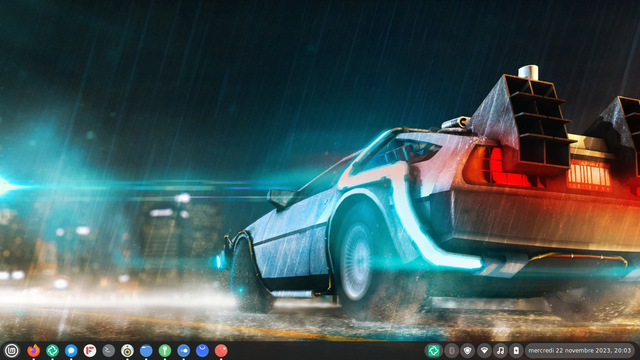Open the blue envelope mail app

[x=202, y=350]
